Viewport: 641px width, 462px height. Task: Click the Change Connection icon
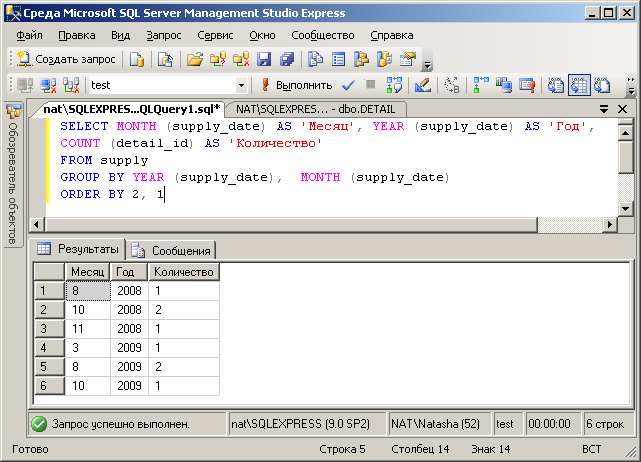[x=71, y=85]
